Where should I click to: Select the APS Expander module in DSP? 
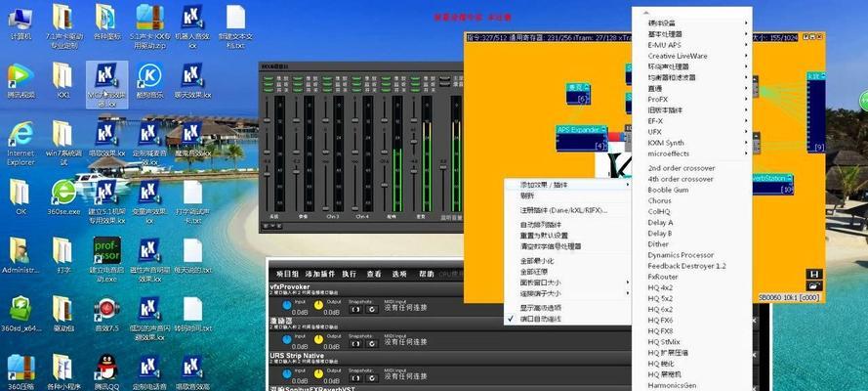pos(582,138)
